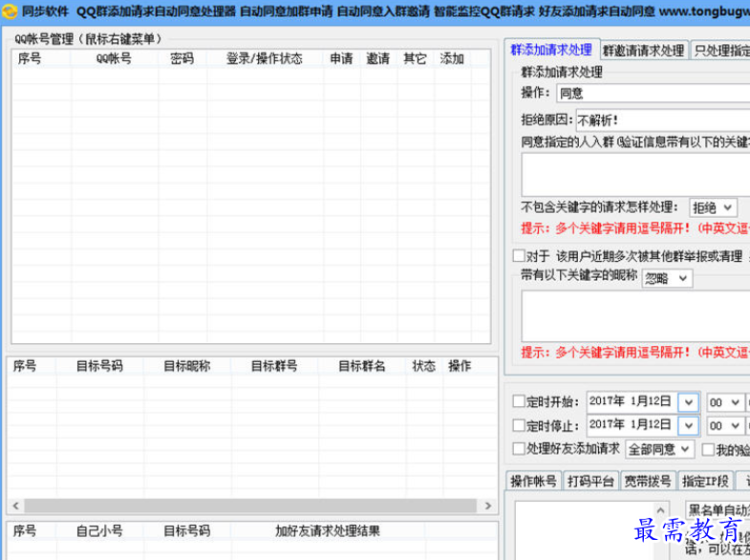Click the 拒绝原因 input field
The image size is (750, 560).
point(663,120)
